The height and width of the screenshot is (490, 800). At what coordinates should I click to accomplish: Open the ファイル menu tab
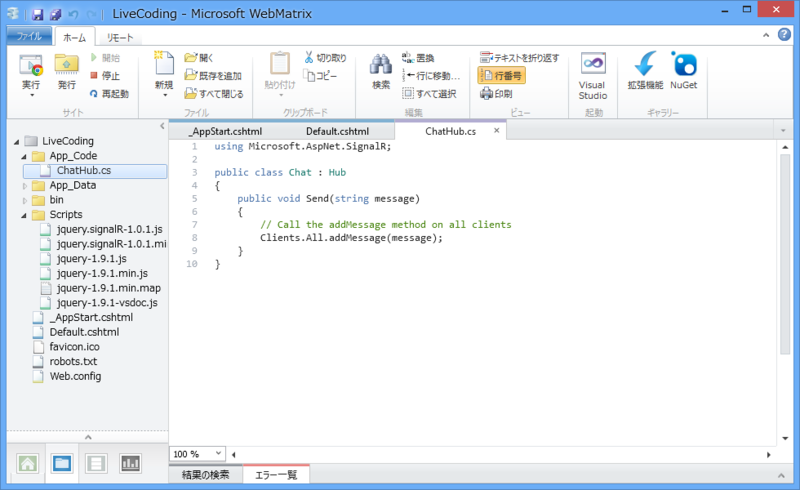pyautogui.click(x=29, y=36)
